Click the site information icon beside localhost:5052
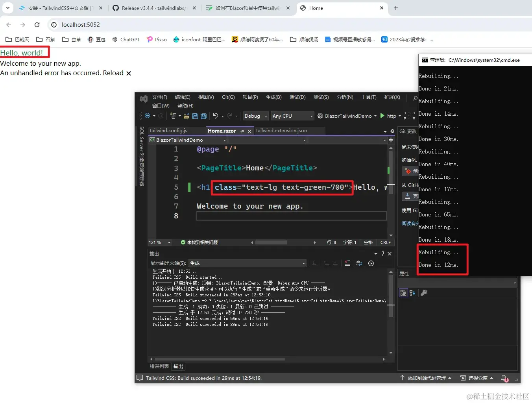The width and height of the screenshot is (532, 403). 54,25
